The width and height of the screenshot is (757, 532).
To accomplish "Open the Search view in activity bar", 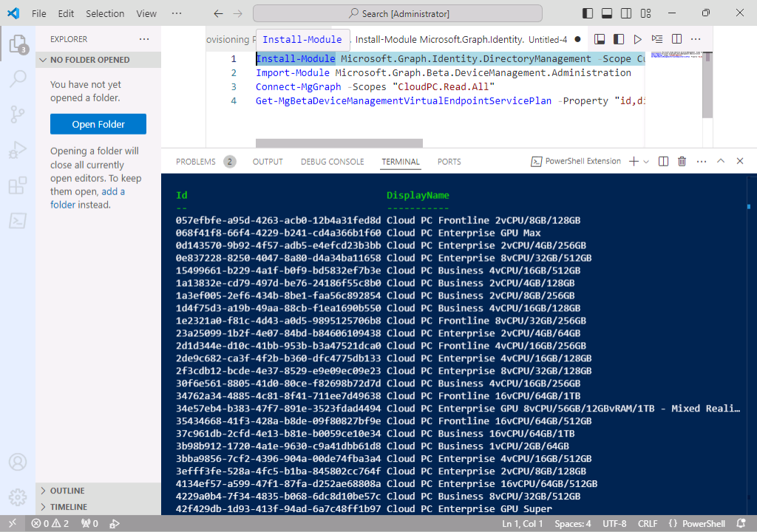I will pyautogui.click(x=18, y=78).
